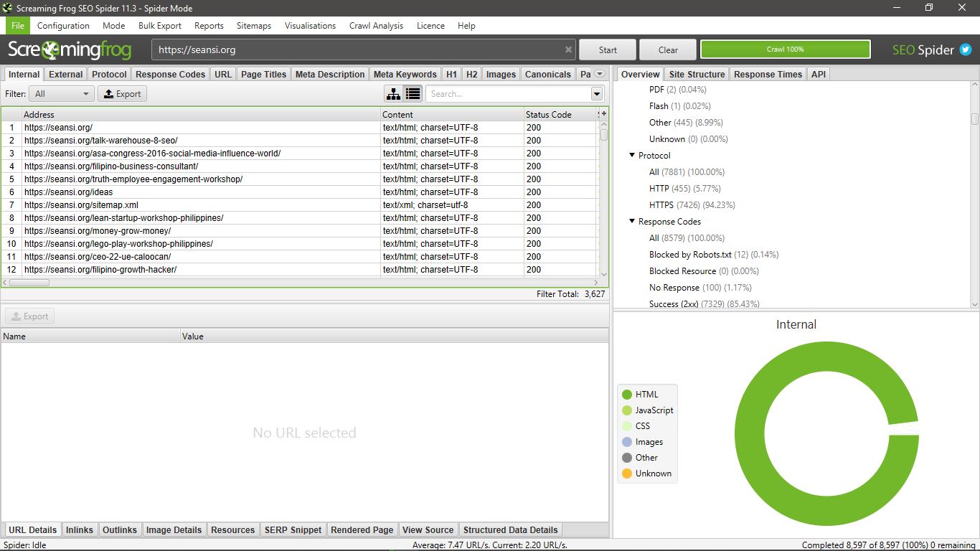Switch to the Response Codes tab

point(170,75)
